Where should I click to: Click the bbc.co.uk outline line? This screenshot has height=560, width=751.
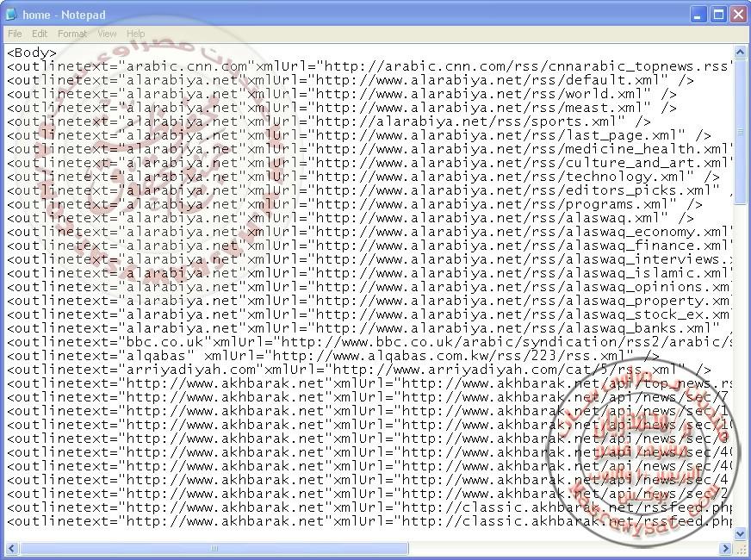pos(369,343)
